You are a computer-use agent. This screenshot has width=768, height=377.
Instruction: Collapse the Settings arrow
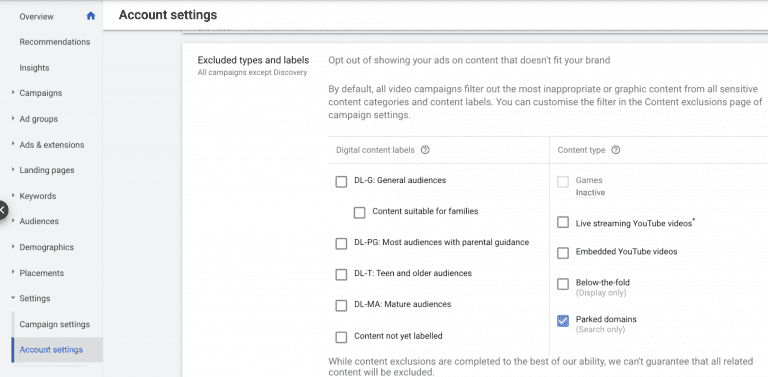[13, 298]
